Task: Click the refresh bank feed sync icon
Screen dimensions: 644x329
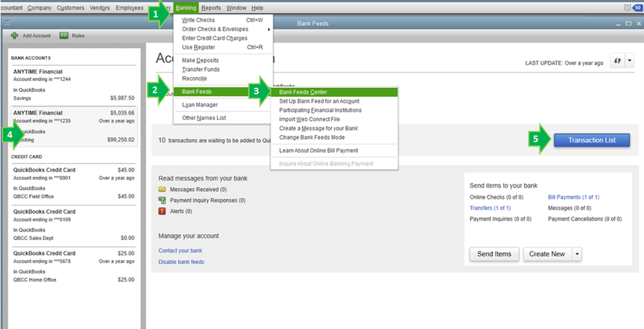Action: [617, 61]
